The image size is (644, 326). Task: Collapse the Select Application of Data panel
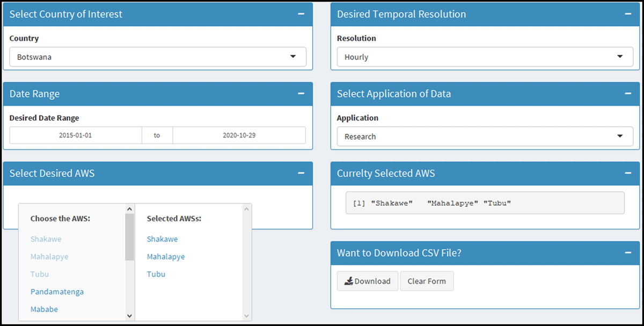pyautogui.click(x=628, y=94)
